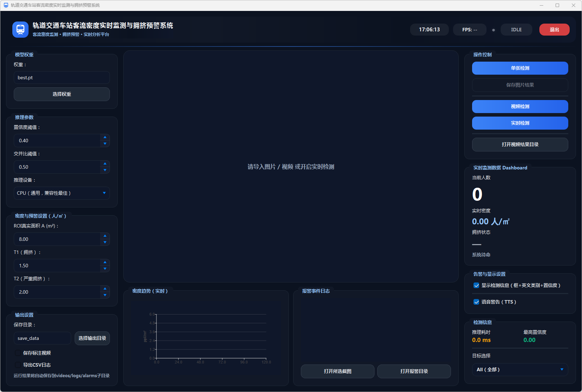Viewport: 582px width, 392px height.
Task: Expand the target selection All dropdown
Action: click(520, 369)
